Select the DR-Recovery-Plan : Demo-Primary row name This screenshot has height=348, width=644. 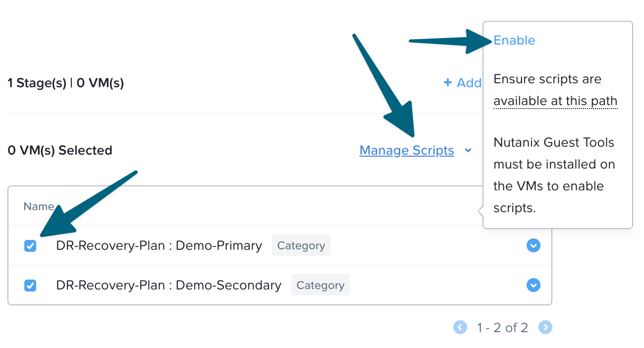[159, 246]
